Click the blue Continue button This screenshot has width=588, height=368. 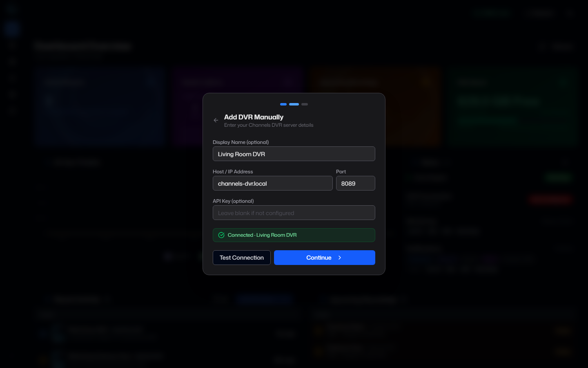pyautogui.click(x=325, y=258)
